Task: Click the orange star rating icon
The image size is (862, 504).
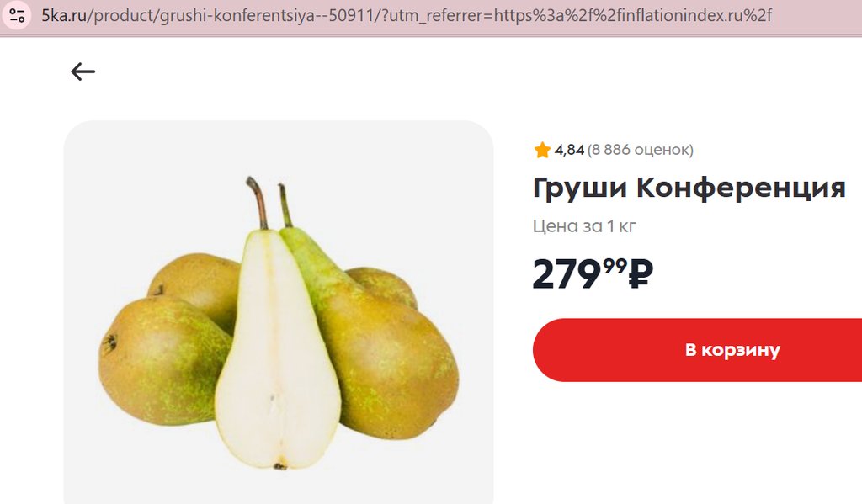Action: click(542, 150)
